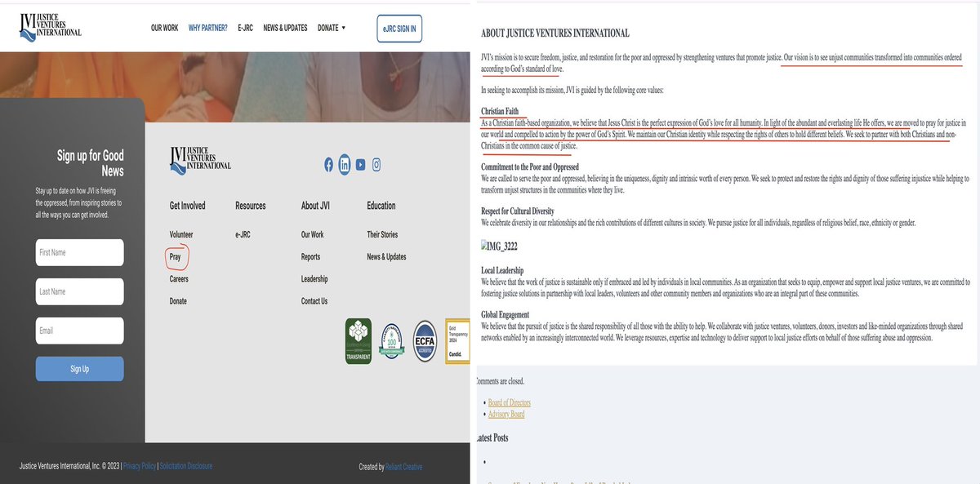
Task: Open the E-JRC nav item
Action: (245, 28)
